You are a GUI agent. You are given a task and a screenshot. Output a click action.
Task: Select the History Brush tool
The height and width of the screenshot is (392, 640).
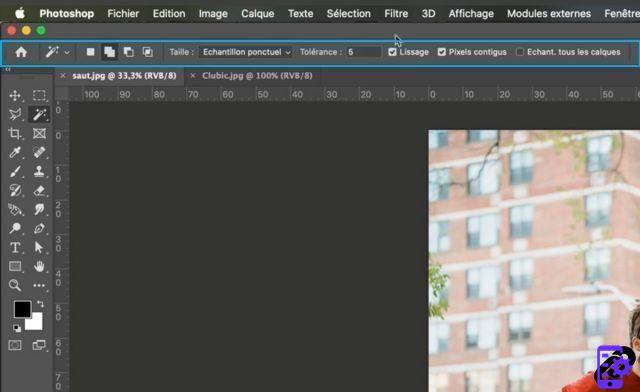[x=15, y=190]
